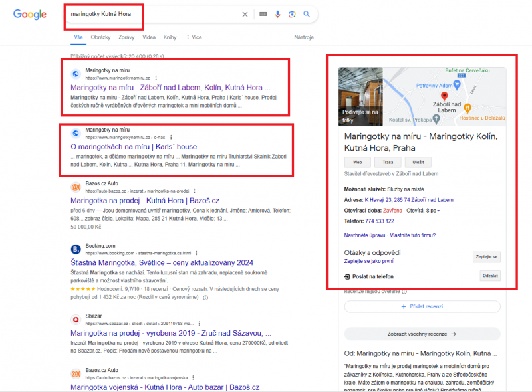Save the business with Uložit button

coord(418,162)
